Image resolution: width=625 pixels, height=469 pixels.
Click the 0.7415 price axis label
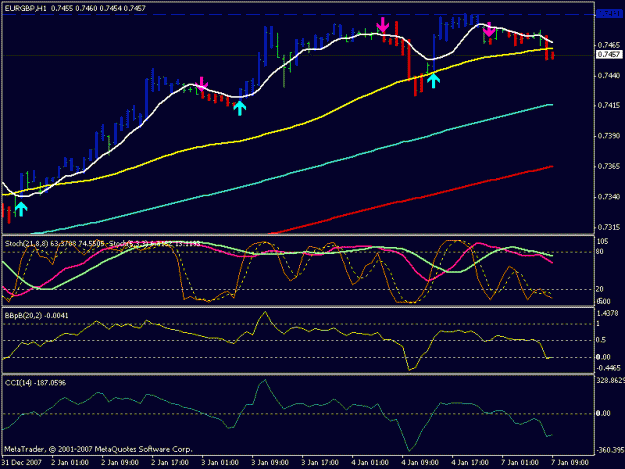coord(608,106)
